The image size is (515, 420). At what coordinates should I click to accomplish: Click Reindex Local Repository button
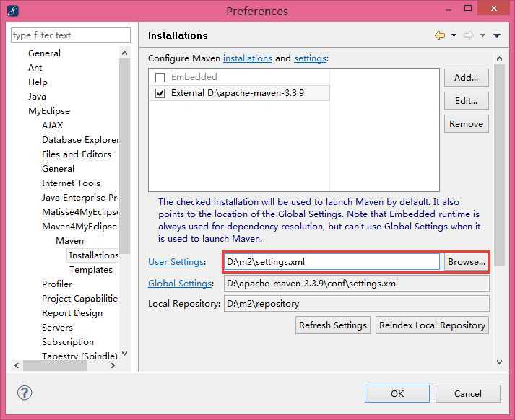pos(432,325)
